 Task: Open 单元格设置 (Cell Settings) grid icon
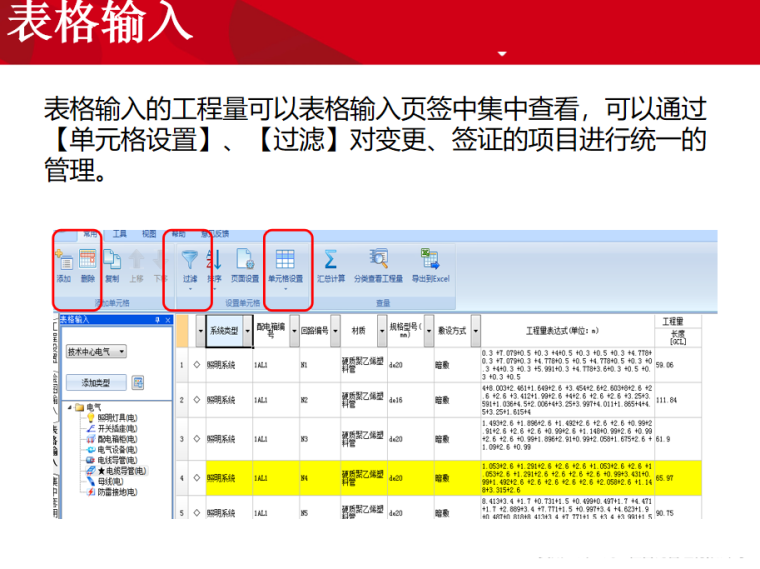point(285,262)
